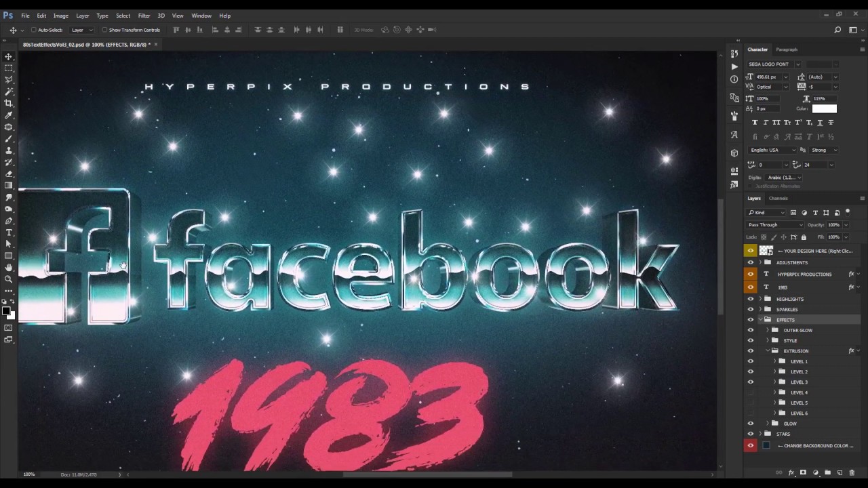Click the foreground color swatch
The image size is (868, 488).
pyautogui.click(x=6, y=311)
